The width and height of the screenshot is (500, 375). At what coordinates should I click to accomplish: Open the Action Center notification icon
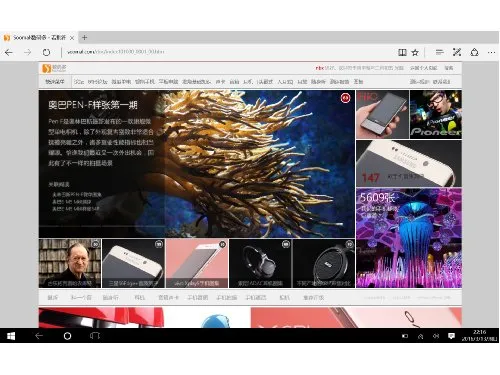click(x=451, y=336)
